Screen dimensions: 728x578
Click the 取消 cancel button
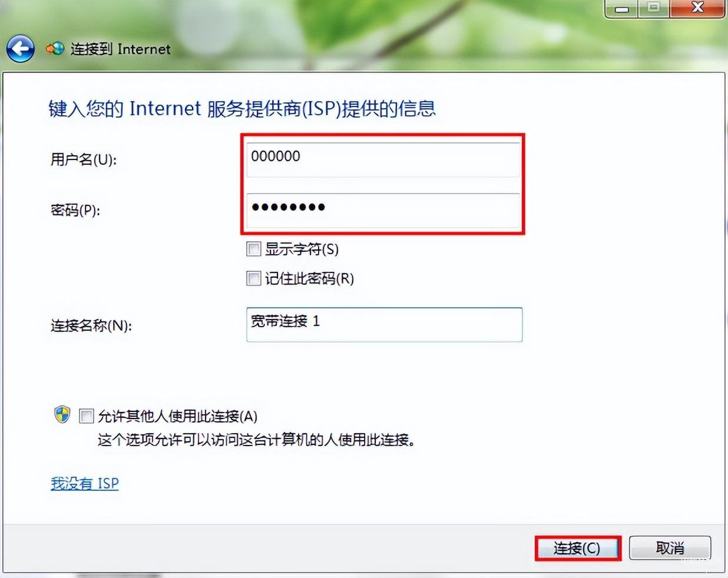click(x=670, y=548)
